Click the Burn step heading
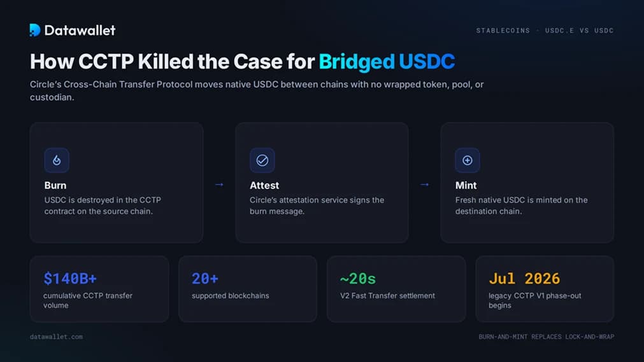The image size is (644, 362). click(x=55, y=186)
